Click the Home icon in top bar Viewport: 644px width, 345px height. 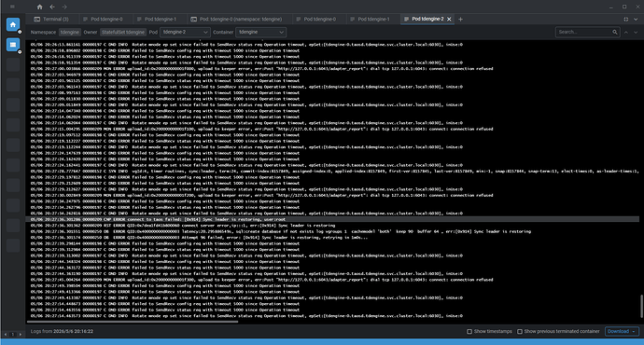click(39, 7)
